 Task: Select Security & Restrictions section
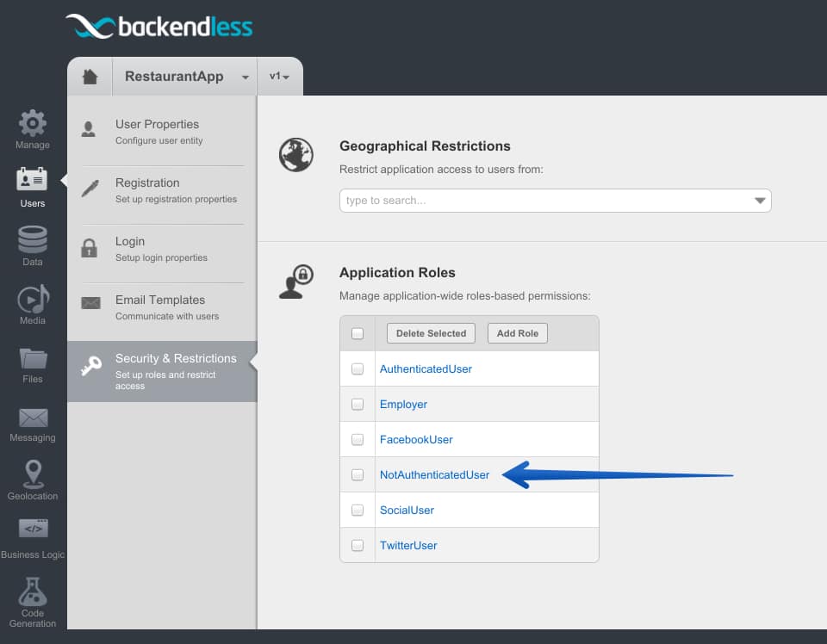(163, 372)
